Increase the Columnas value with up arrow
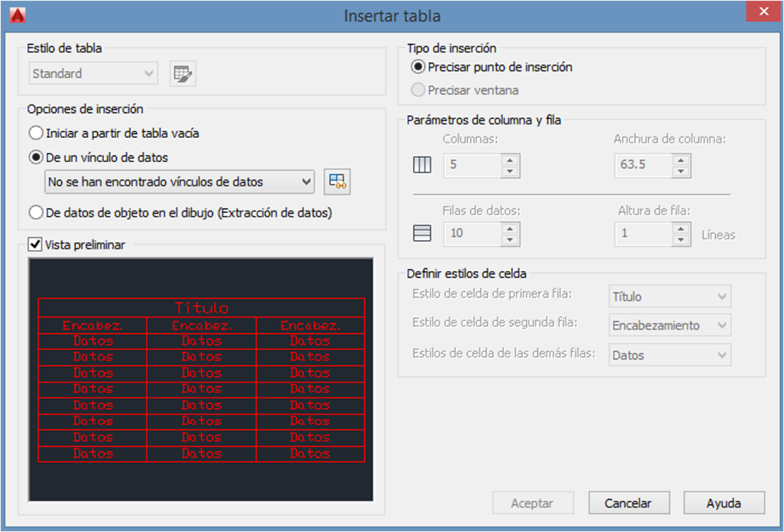 click(x=510, y=159)
